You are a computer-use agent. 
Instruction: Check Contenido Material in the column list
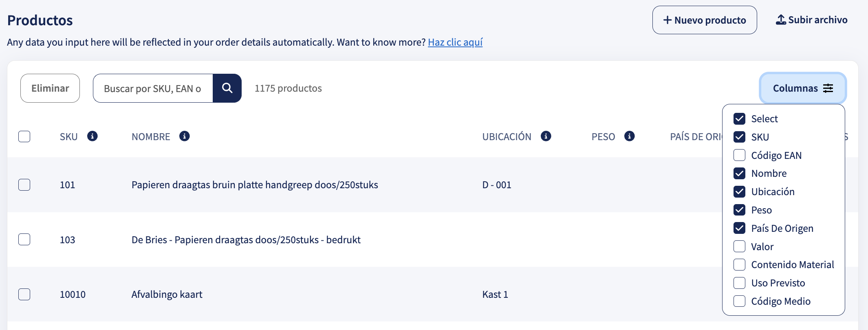(x=740, y=265)
